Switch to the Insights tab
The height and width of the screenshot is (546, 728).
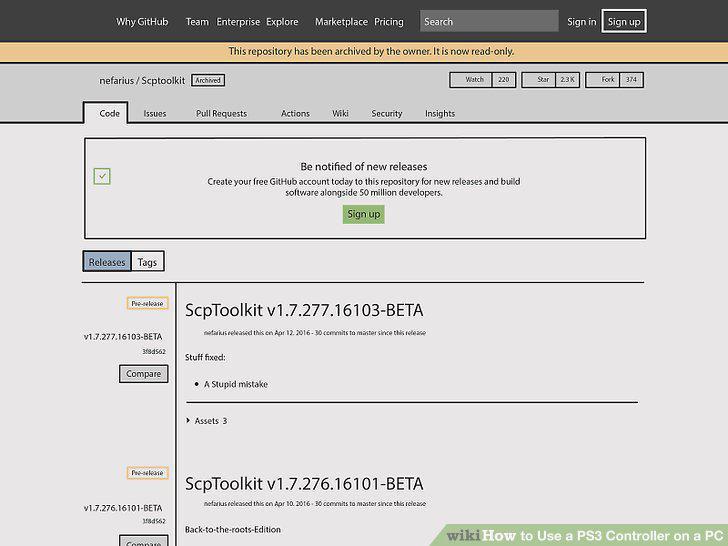point(440,114)
